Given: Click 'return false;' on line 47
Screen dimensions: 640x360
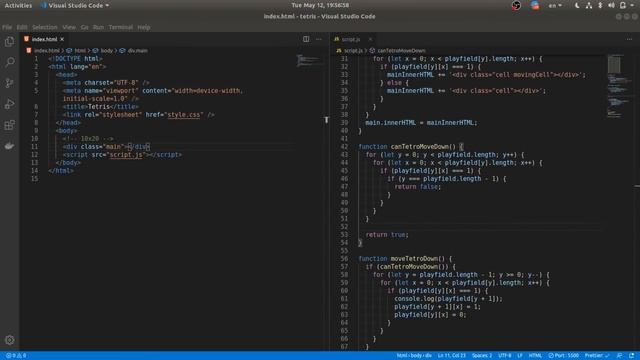Looking at the screenshot, I should tap(418, 187).
